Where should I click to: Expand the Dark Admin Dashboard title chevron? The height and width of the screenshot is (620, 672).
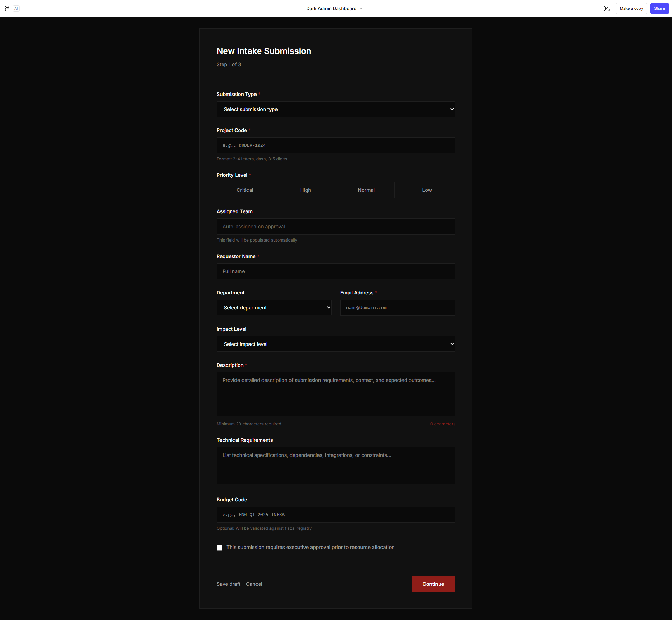pyautogui.click(x=362, y=9)
